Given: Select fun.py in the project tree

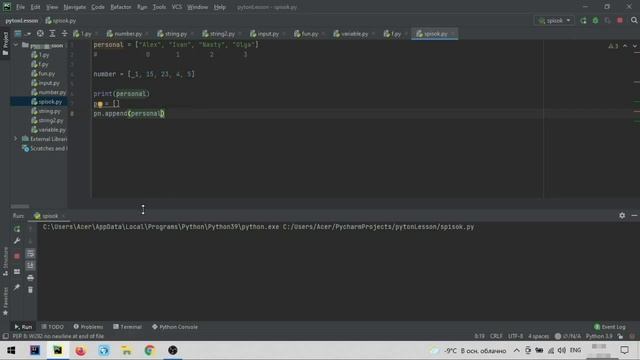Looking at the screenshot, I should pyautogui.click(x=43, y=74).
